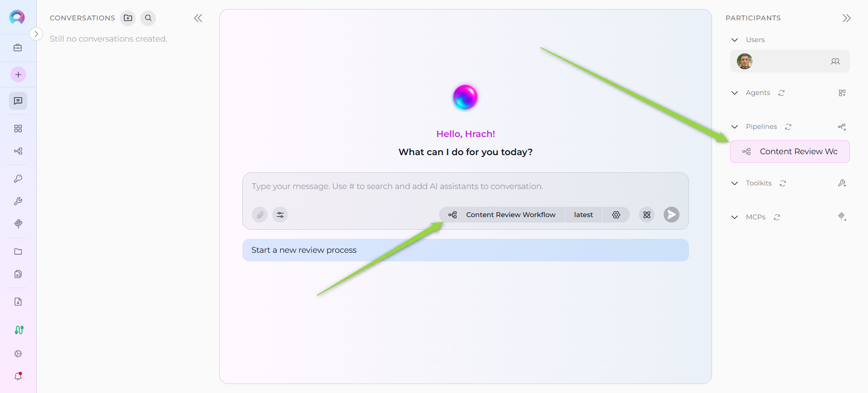
Task: Collapse the Pipelines section
Action: pyautogui.click(x=735, y=127)
